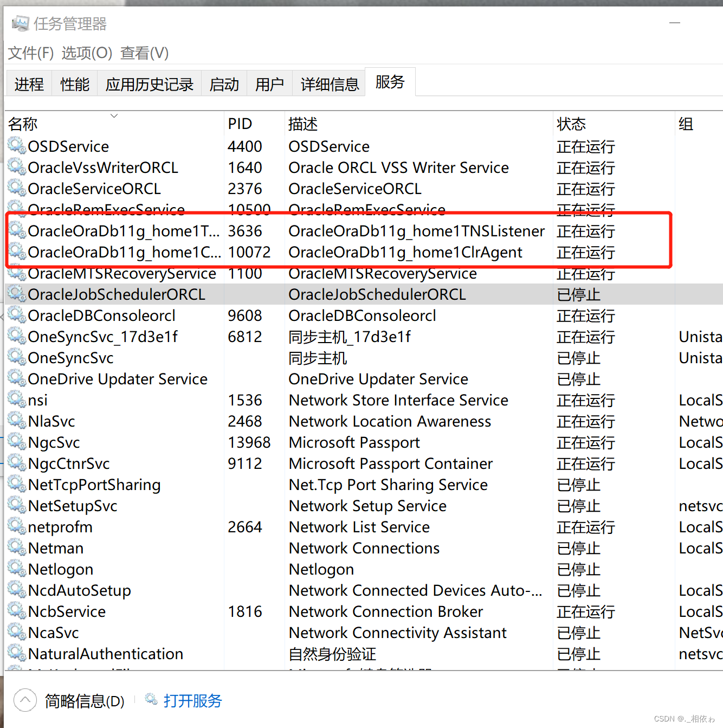The width and height of the screenshot is (723, 728).
Task: Switch to the 进程 tab
Action: click(29, 84)
